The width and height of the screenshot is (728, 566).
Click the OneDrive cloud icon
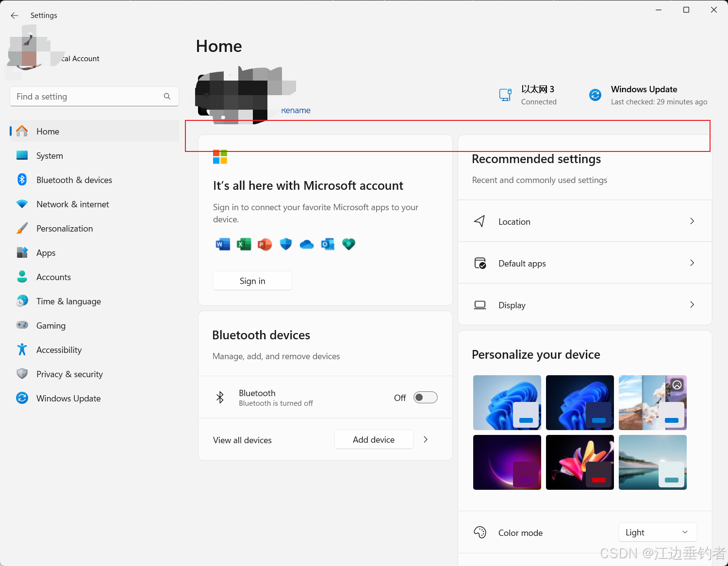307,244
